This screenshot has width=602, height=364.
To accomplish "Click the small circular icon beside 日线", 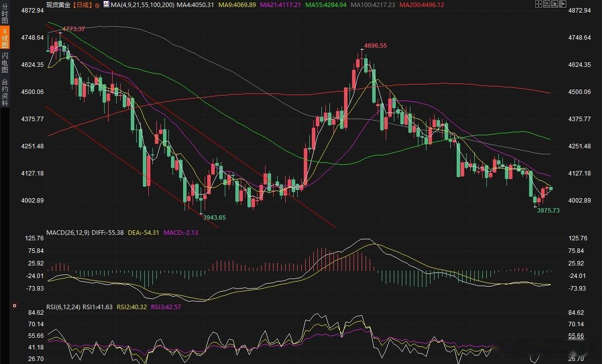I will 97,5.
